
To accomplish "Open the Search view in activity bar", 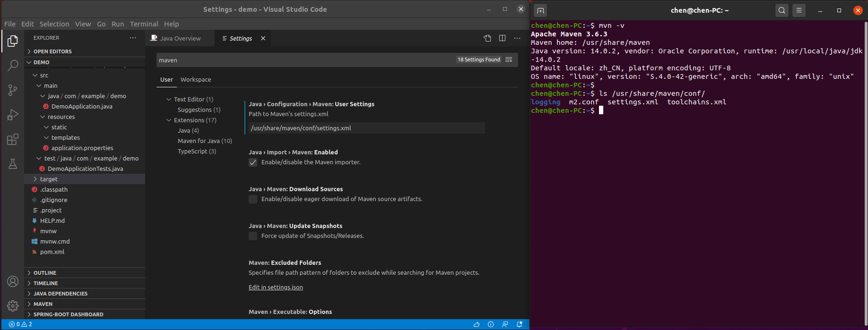I will click(13, 66).
